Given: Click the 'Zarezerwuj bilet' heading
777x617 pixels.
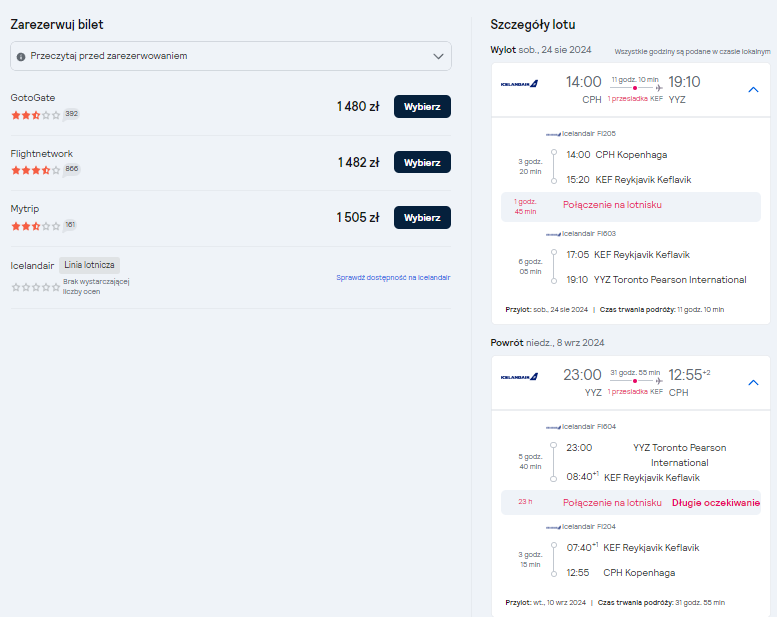Looking at the screenshot, I should (x=57, y=25).
